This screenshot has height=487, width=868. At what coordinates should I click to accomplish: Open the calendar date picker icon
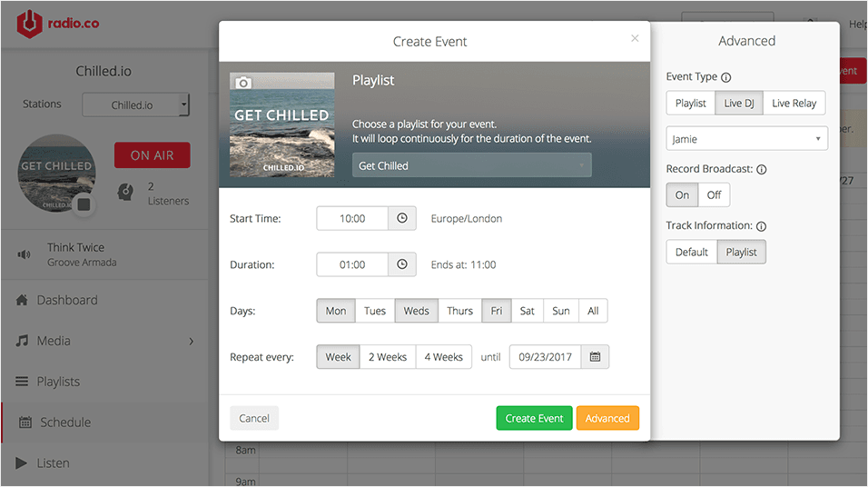pos(596,357)
